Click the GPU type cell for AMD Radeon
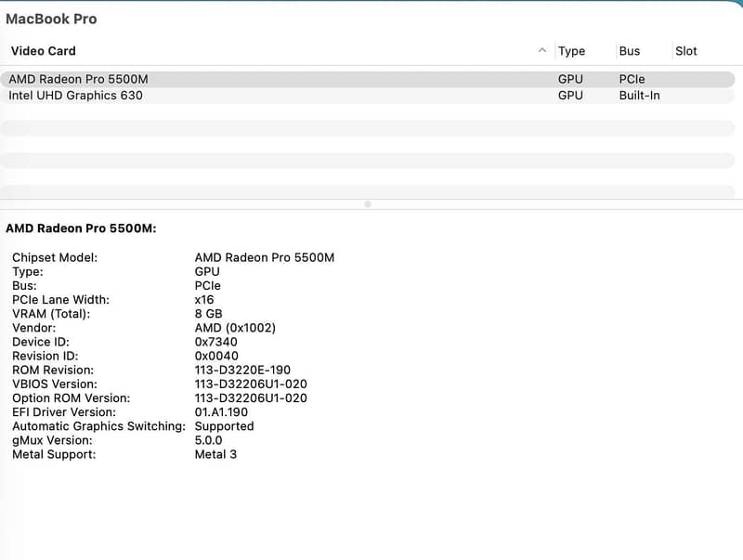 click(570, 79)
